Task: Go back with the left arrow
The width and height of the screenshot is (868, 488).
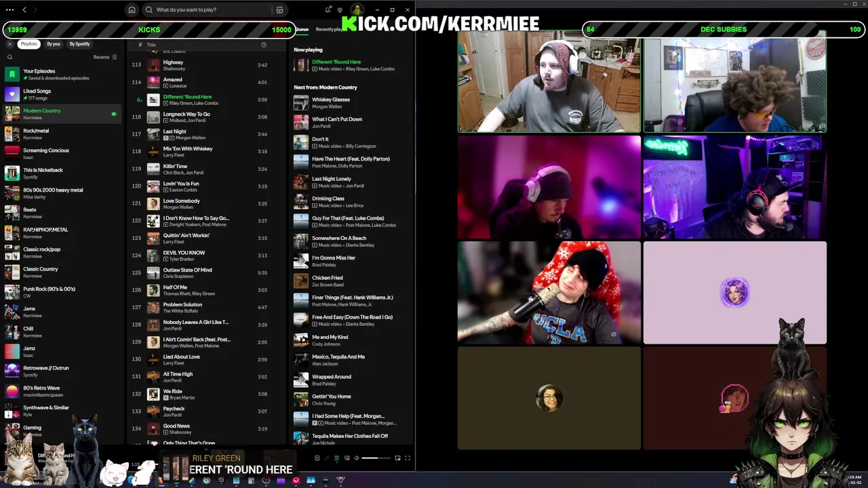Action: coord(24,9)
